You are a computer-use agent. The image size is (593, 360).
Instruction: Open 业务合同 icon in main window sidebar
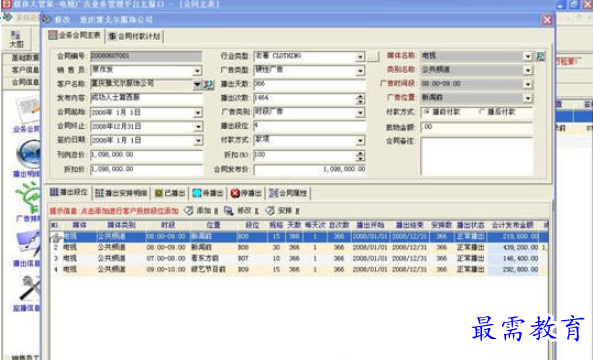pos(28,110)
